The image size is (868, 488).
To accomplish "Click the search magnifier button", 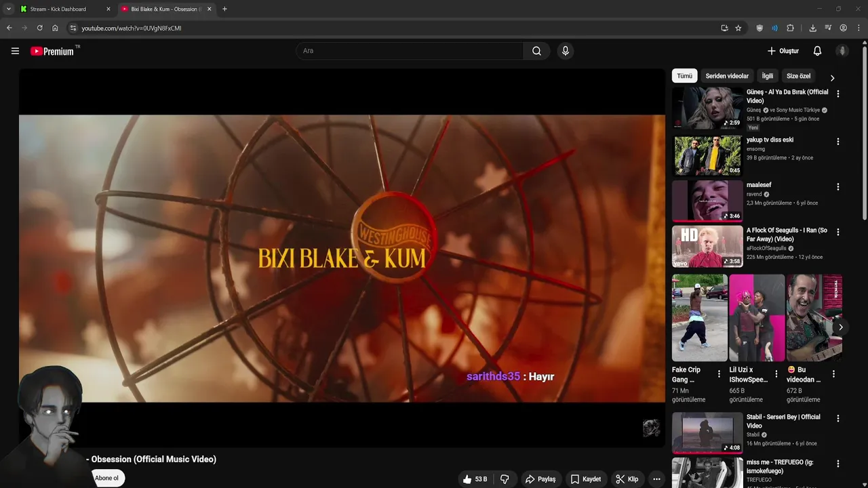I will [x=536, y=51].
